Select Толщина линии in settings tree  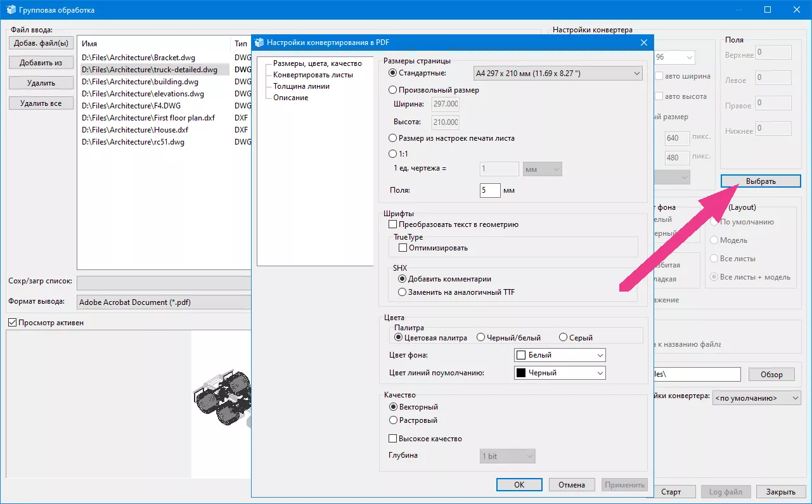pos(301,86)
